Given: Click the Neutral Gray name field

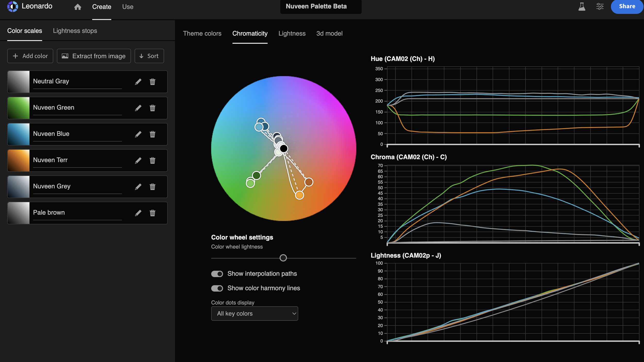Looking at the screenshot, I should [x=77, y=82].
